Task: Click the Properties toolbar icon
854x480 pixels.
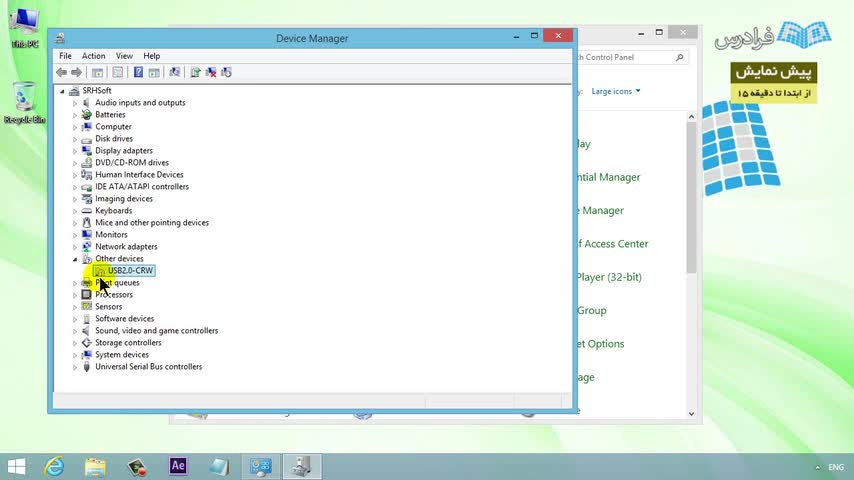Action: [x=118, y=72]
